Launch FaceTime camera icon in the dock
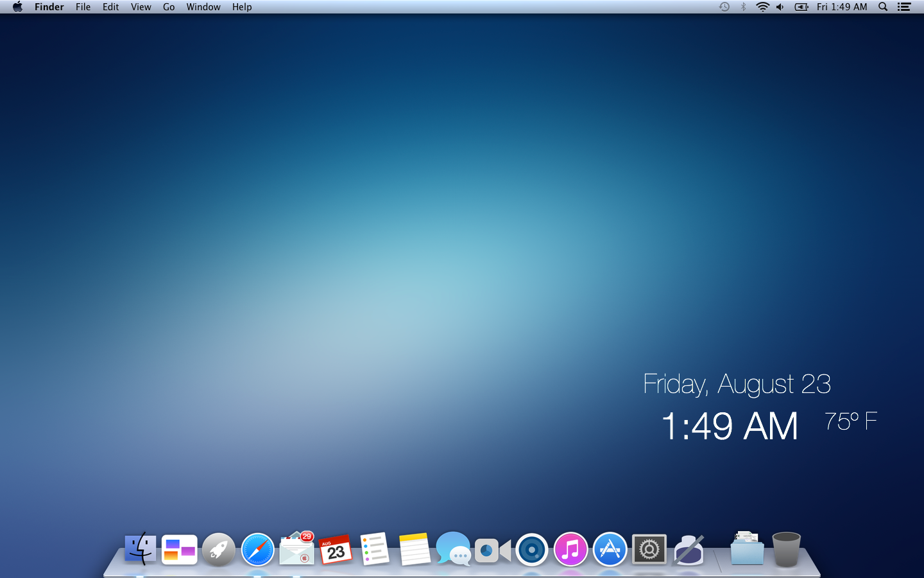The height and width of the screenshot is (578, 924). coord(493,550)
